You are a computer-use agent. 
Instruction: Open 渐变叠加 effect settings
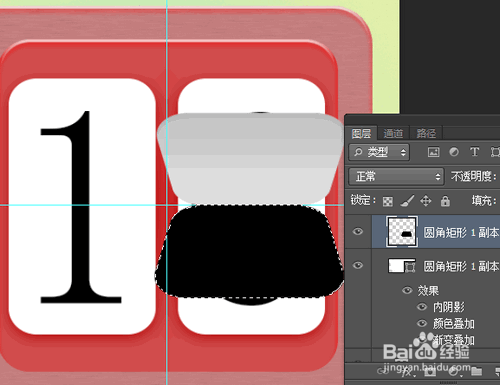[454, 340]
